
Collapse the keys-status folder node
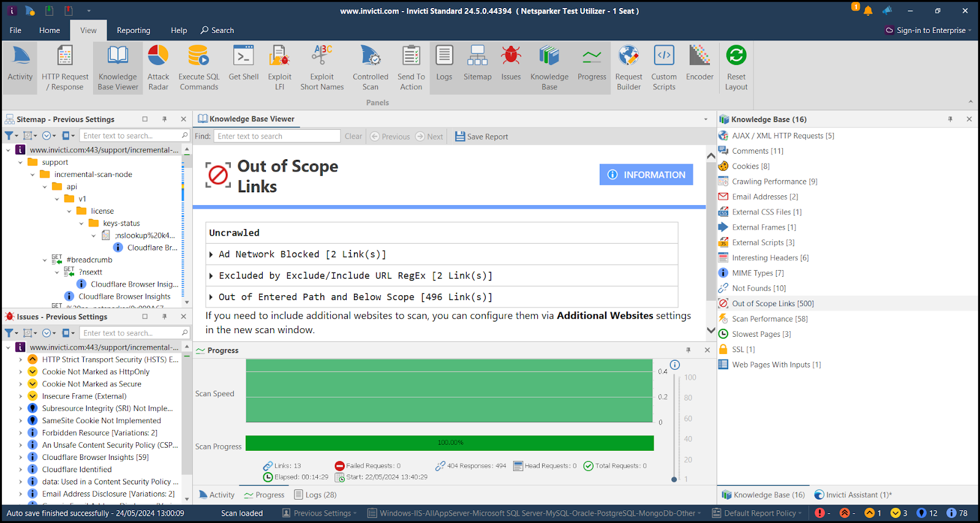(x=81, y=224)
